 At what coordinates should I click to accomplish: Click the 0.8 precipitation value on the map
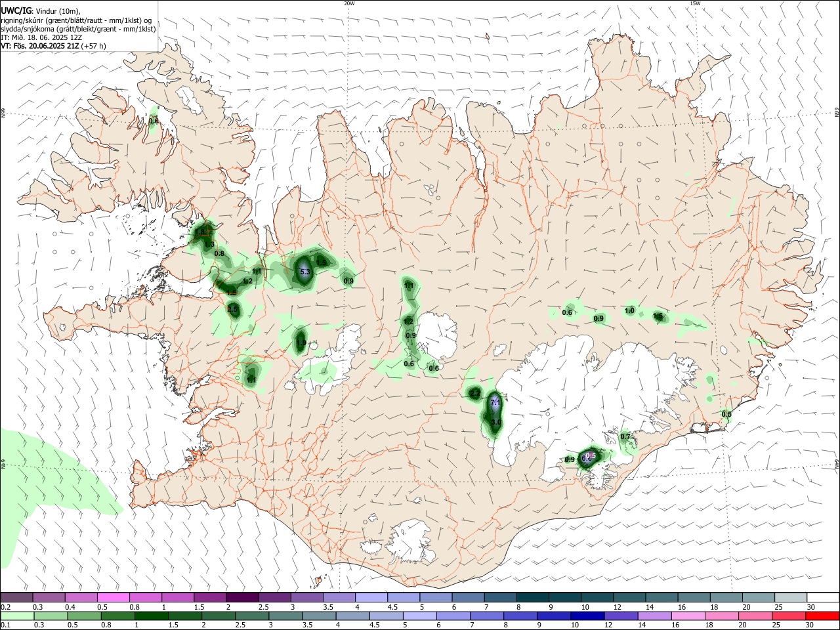click(x=219, y=253)
